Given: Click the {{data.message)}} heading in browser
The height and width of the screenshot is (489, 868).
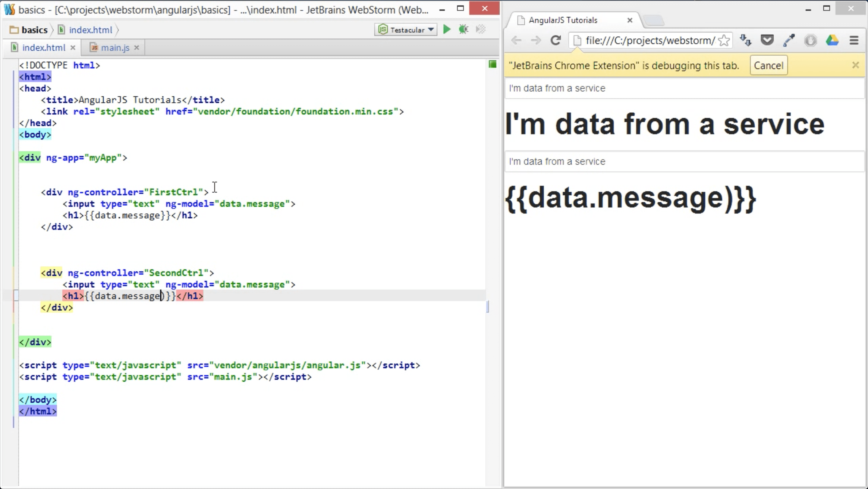Looking at the screenshot, I should tap(631, 199).
